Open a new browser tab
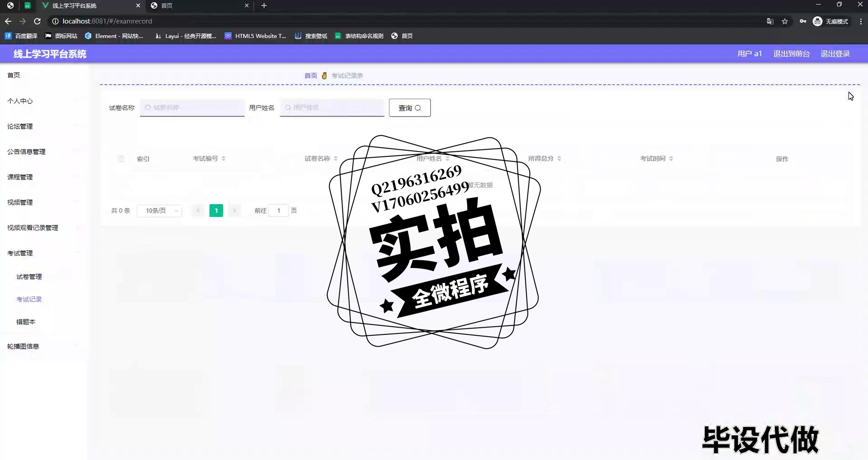 click(264, 5)
